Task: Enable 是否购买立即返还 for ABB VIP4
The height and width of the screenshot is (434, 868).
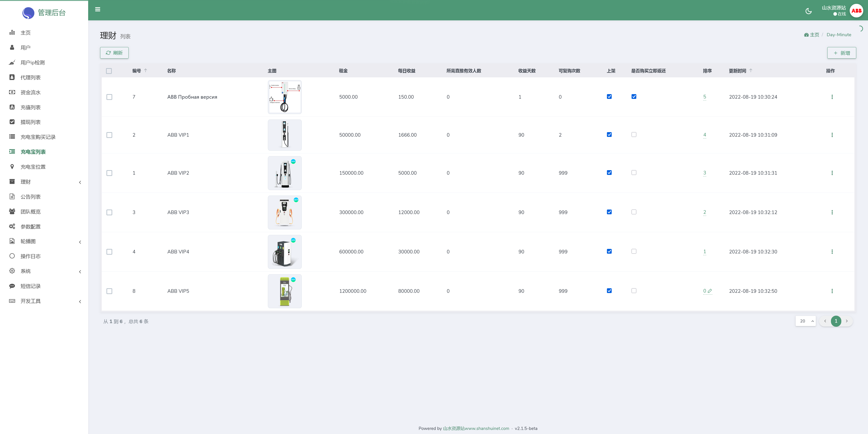Action: (634, 251)
